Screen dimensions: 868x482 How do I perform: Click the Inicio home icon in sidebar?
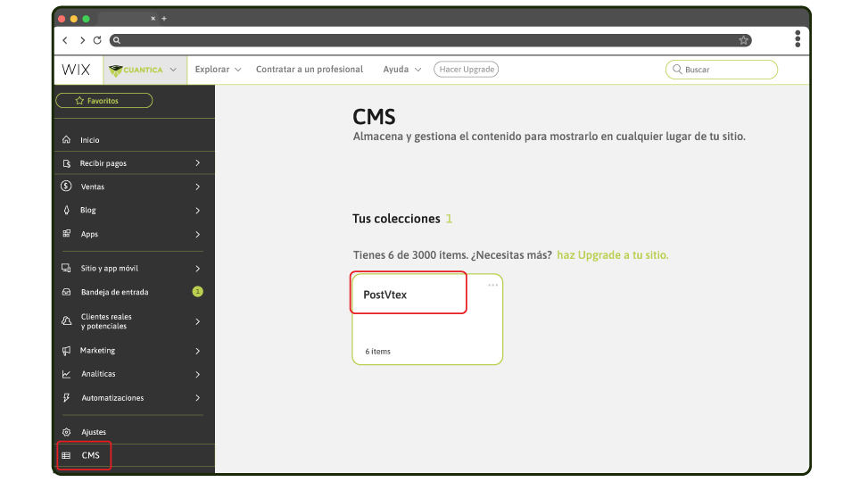[x=66, y=140]
